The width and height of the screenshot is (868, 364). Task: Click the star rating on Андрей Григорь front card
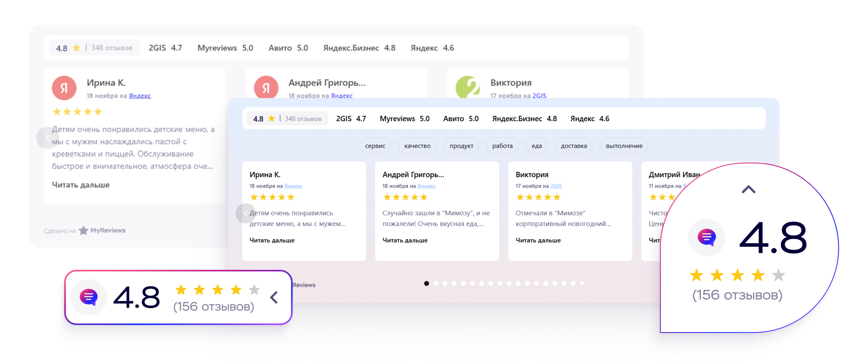(405, 197)
